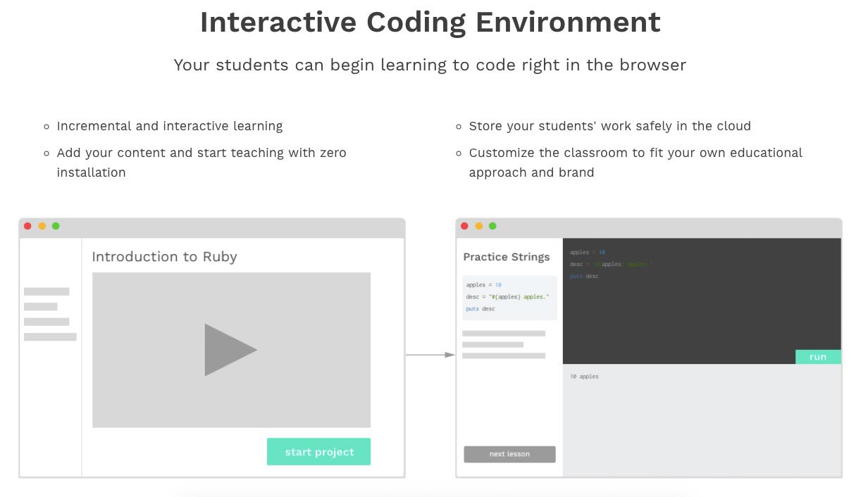Image resolution: width=868 pixels, height=497 pixels.
Task: Click the arrow connecting the two mockup windows
Action: point(430,355)
